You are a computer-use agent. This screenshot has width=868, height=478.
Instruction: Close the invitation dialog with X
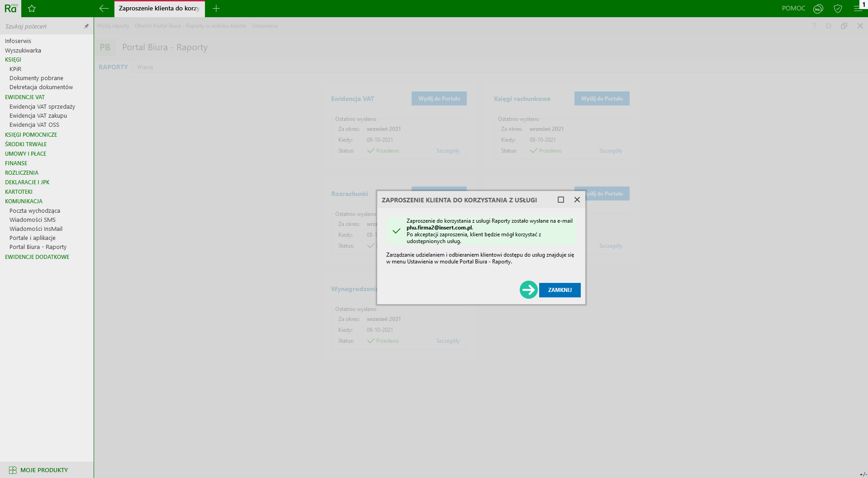(577, 200)
